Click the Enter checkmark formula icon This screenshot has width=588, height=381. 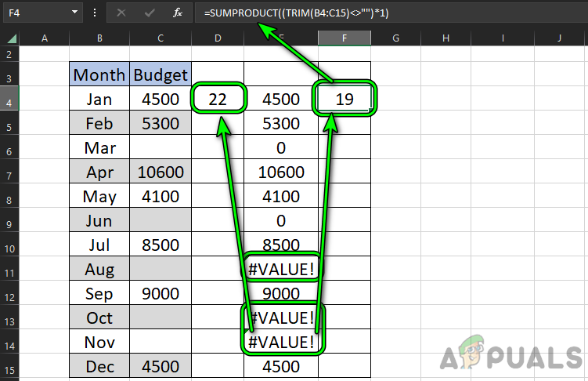point(150,13)
